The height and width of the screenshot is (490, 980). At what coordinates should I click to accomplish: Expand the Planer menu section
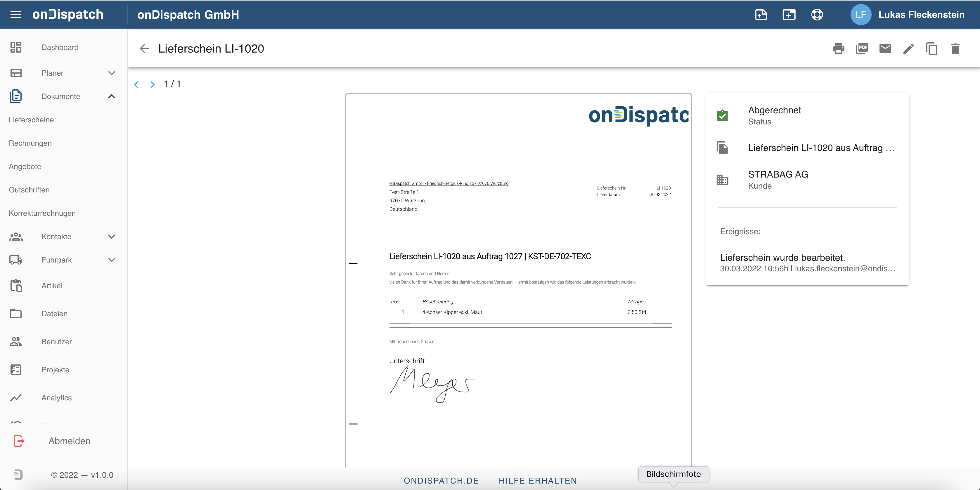pos(111,73)
